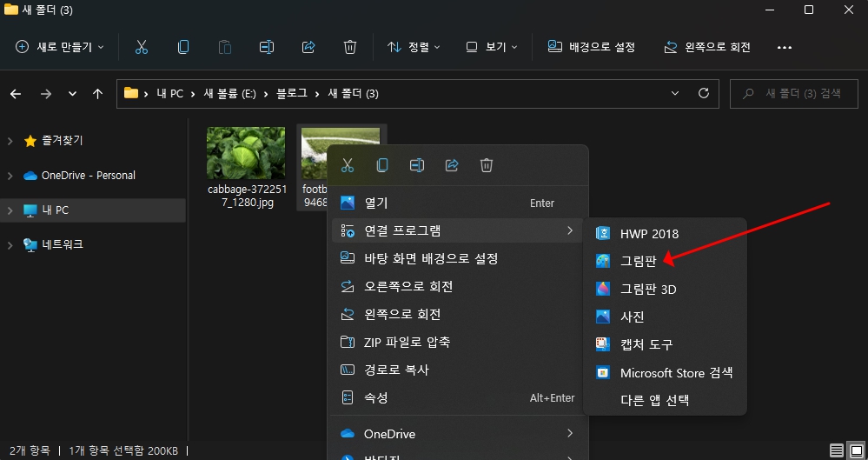Open with 캡처 도구
Viewport: 868px width, 460px height.
(665, 344)
